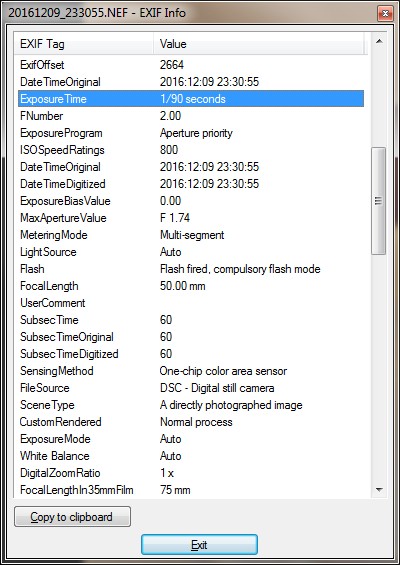Screen dimensions: 400x565
Task: Select the FocalLength row
Action: [191, 286]
